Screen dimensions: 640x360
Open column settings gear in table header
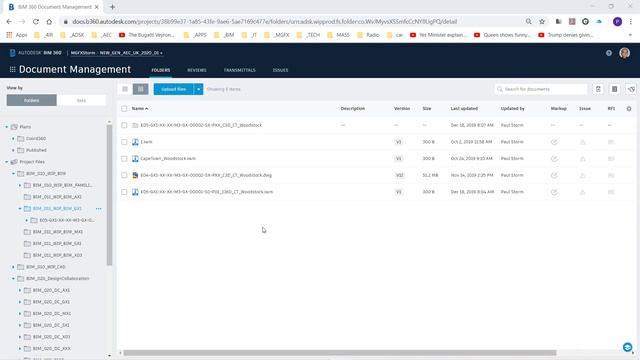629,109
